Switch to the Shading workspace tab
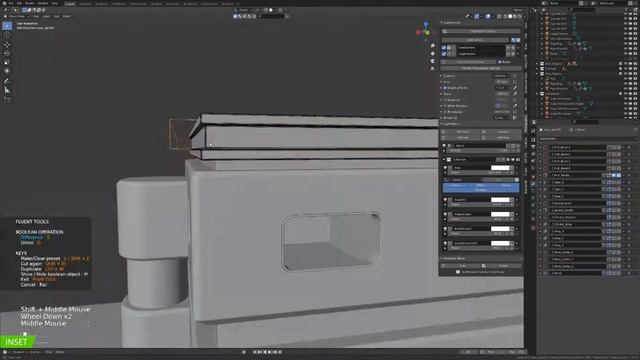The height and width of the screenshot is (360, 640). pyautogui.click(x=156, y=4)
